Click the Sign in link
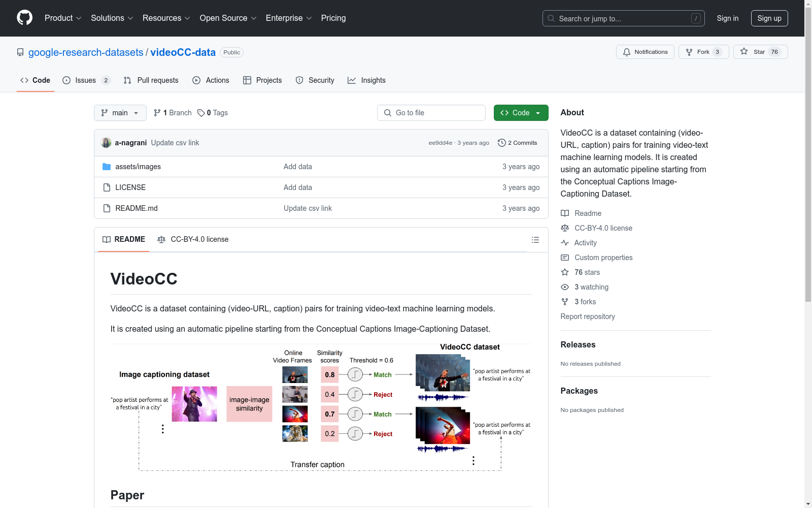The image size is (812, 508). click(728, 18)
